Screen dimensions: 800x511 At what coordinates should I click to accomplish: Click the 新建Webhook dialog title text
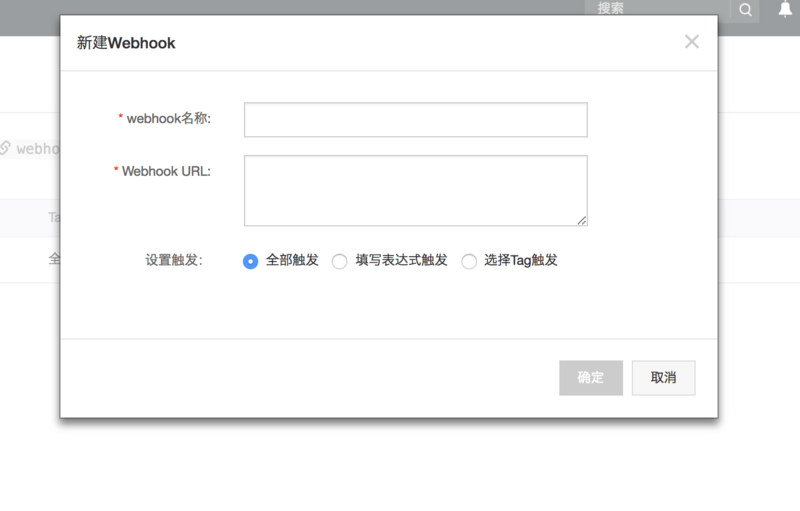[126, 43]
